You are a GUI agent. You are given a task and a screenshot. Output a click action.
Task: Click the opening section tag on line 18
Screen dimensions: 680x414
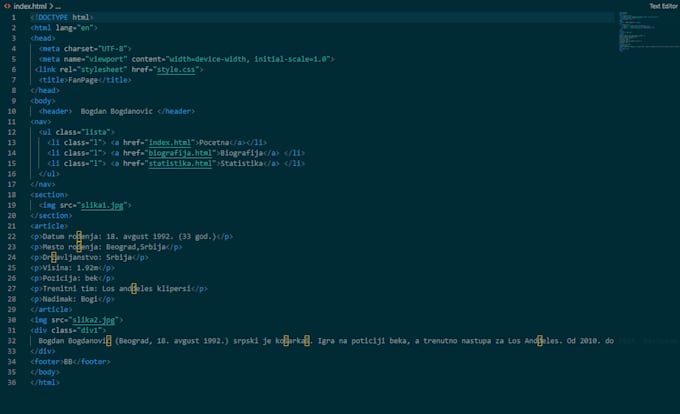pyautogui.click(x=49, y=195)
